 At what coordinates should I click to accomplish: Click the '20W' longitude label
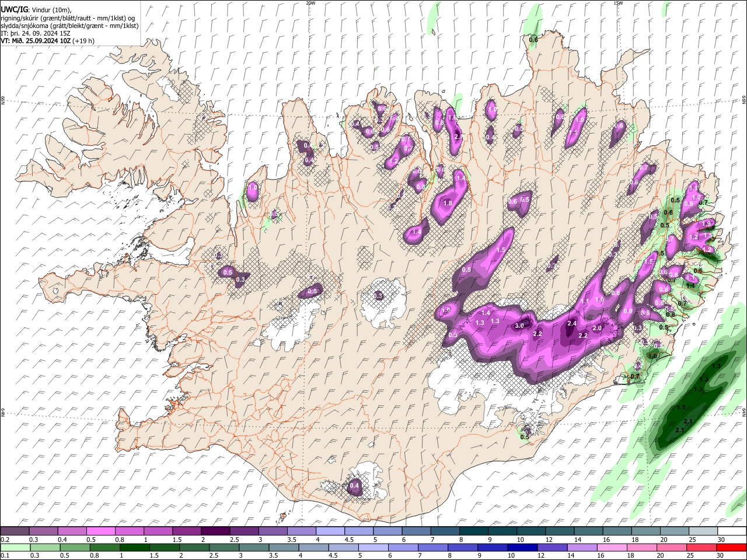pyautogui.click(x=310, y=3)
